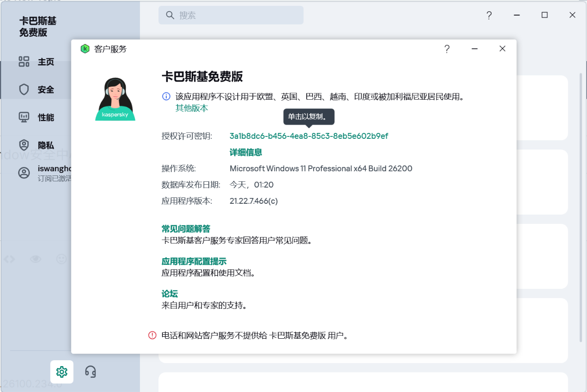587x392 pixels.
Task: Go to the 隐私 sidebar section
Action: pyautogui.click(x=46, y=146)
